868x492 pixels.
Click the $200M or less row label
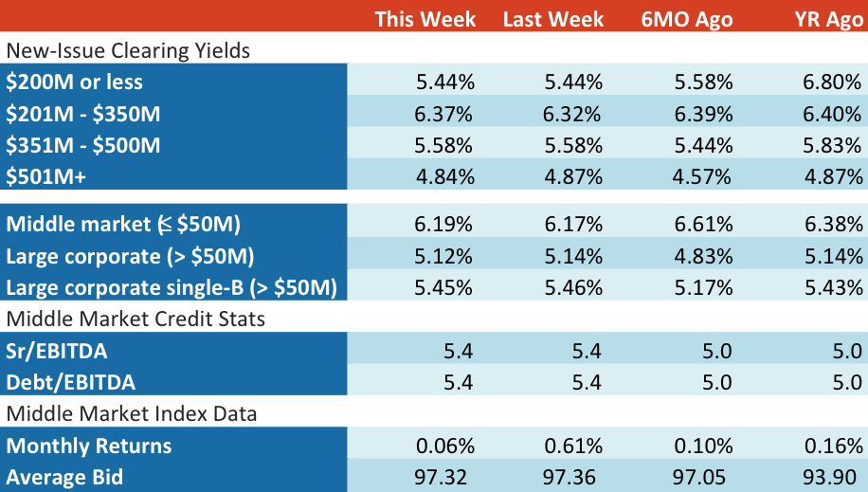(74, 82)
